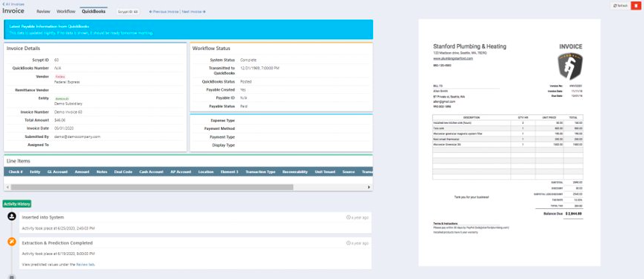The width and height of the screenshot is (644, 279).
Task: Click the Extraction & Prediction Completed title
Action: tap(57, 243)
